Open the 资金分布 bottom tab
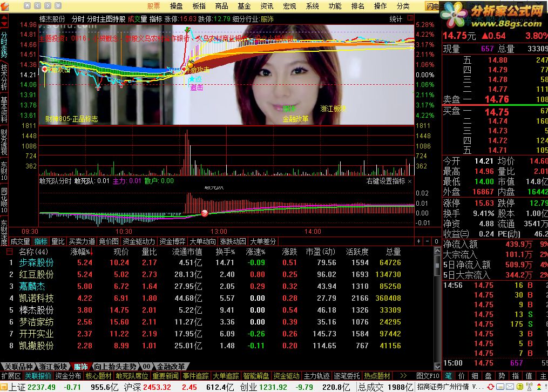The height and width of the screenshot is (392, 548). 68,376
